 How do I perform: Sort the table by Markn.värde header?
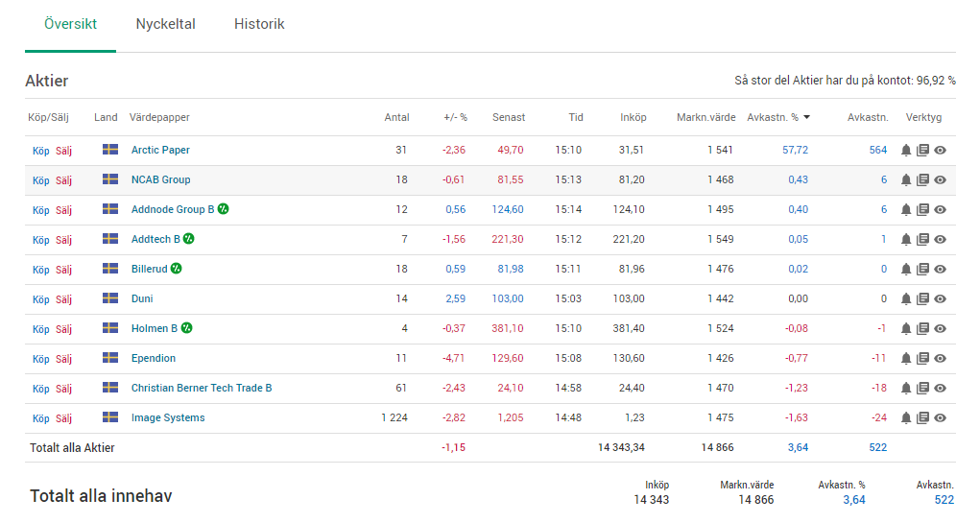(x=705, y=118)
